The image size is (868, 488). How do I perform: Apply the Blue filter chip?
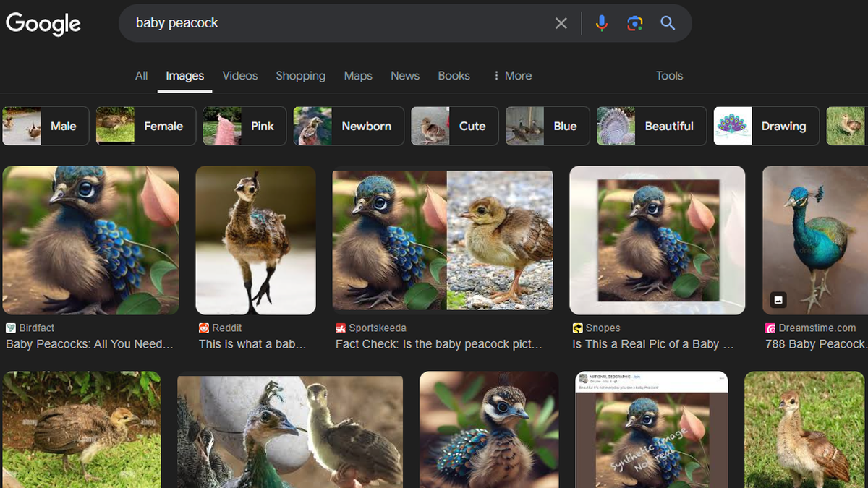(x=548, y=126)
